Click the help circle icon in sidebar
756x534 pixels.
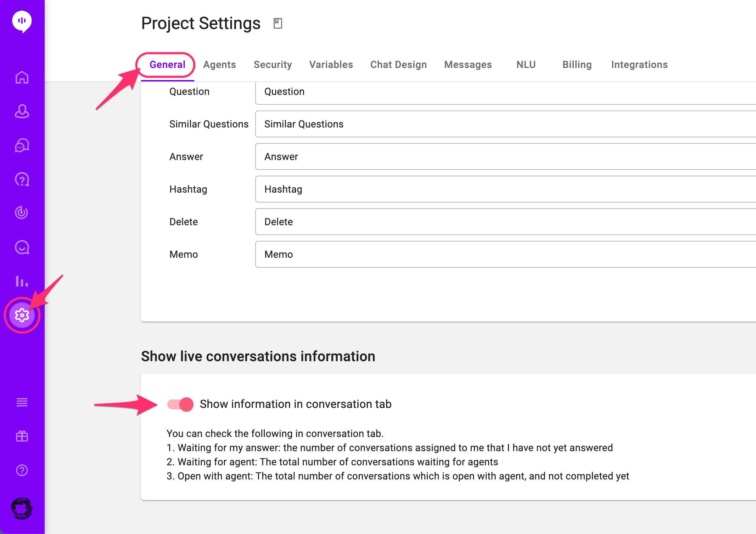(x=22, y=470)
